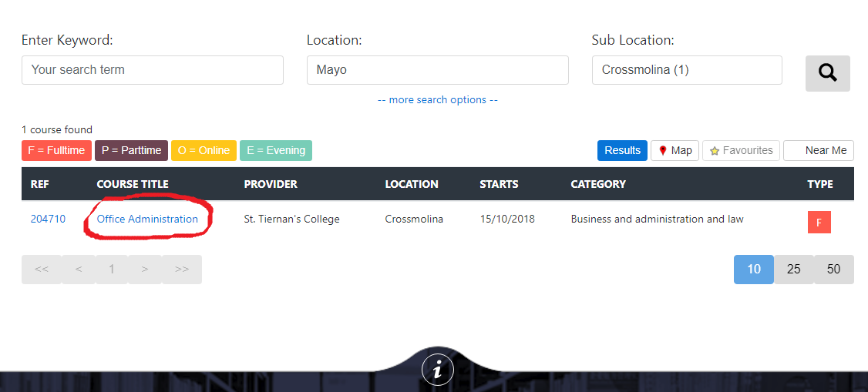This screenshot has height=392, width=868.
Task: Open the Office Administration course link
Action: pyautogui.click(x=147, y=219)
